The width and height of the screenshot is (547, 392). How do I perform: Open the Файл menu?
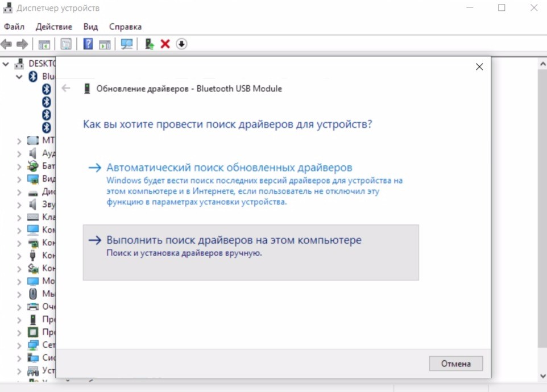(14, 27)
